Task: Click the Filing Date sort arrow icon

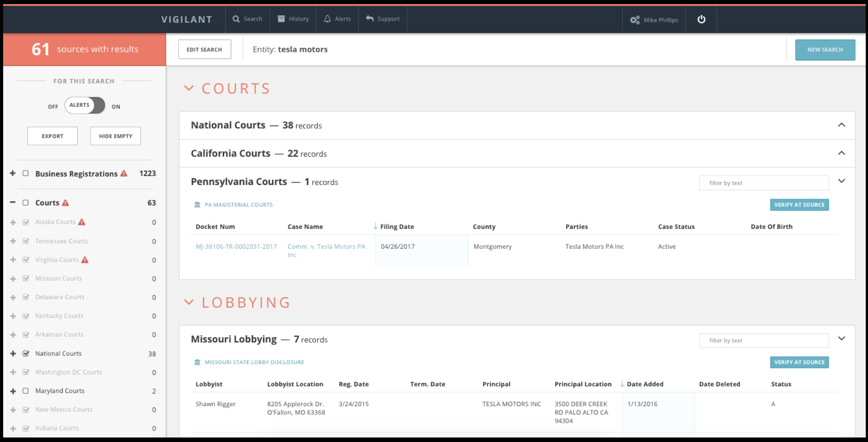Action: point(376,226)
